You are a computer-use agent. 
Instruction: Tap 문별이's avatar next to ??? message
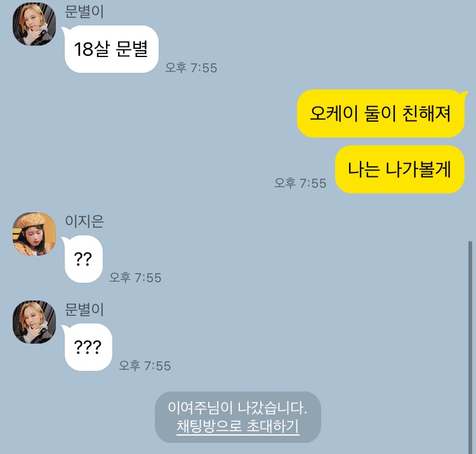coord(34,322)
